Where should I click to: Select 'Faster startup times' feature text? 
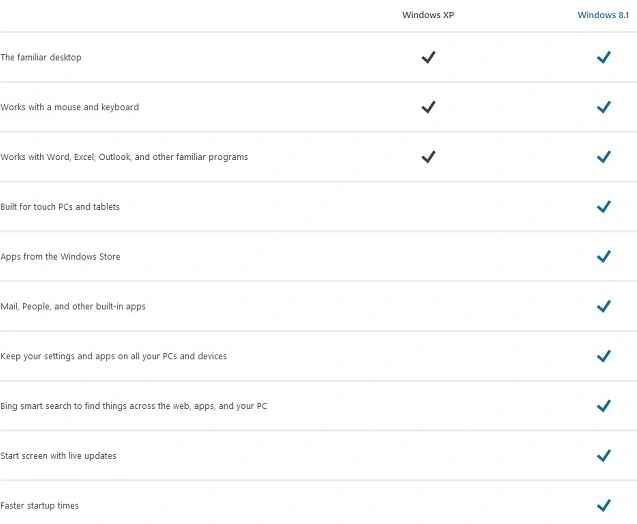pos(39,506)
